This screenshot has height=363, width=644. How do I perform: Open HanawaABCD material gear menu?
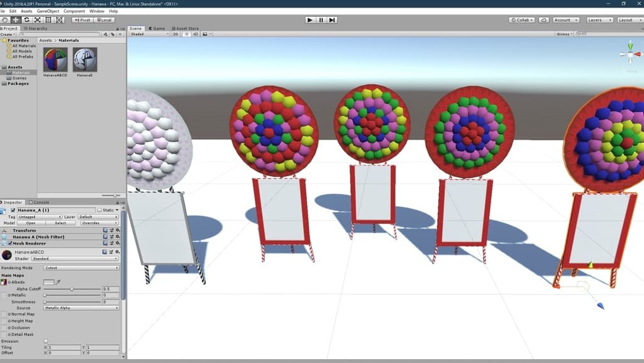click(118, 252)
